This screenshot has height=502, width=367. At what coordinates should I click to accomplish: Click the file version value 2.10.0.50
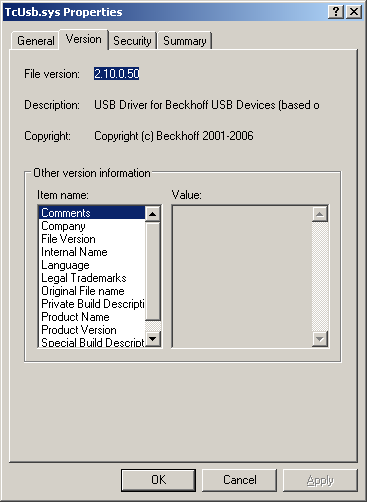point(116,74)
